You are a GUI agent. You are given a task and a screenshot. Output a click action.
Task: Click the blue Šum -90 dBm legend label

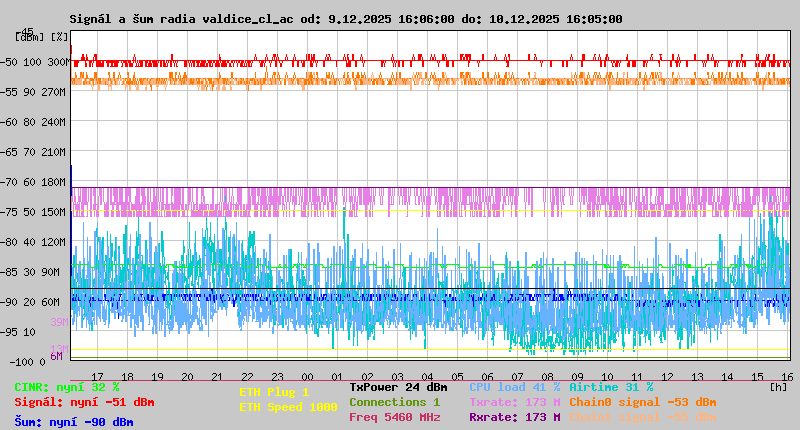coord(74,421)
